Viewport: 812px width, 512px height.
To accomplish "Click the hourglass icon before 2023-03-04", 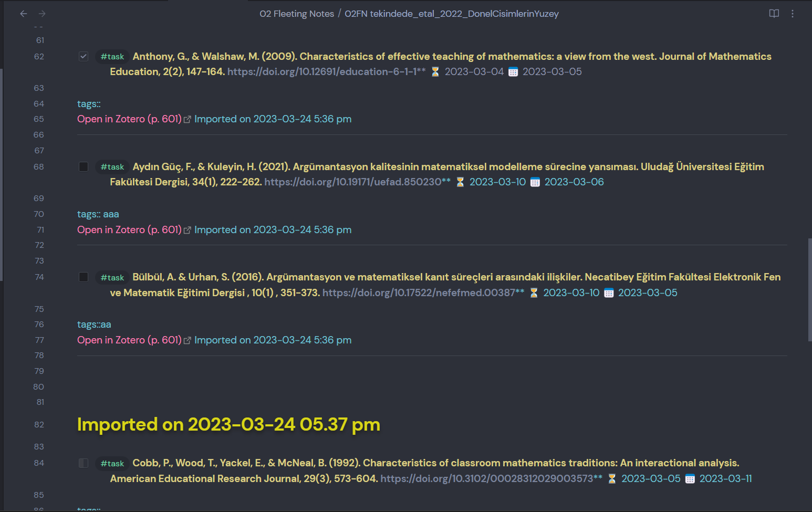I will [434, 71].
